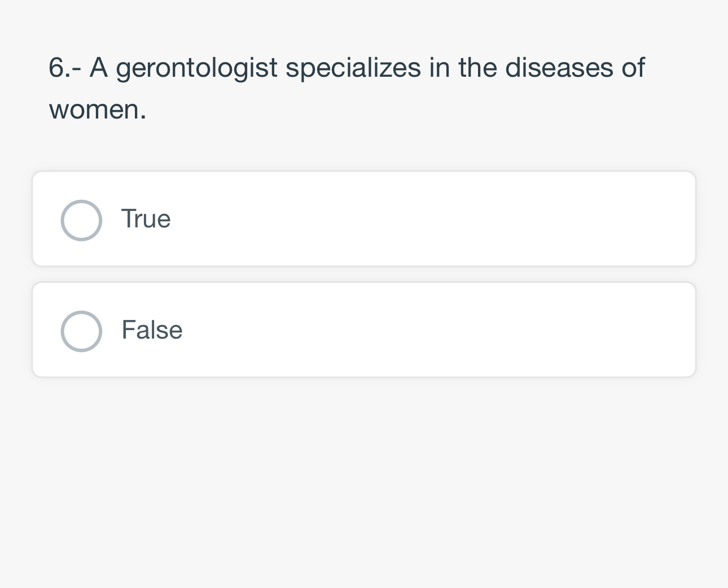
Task: Choose the False answer option card
Action: (364, 330)
